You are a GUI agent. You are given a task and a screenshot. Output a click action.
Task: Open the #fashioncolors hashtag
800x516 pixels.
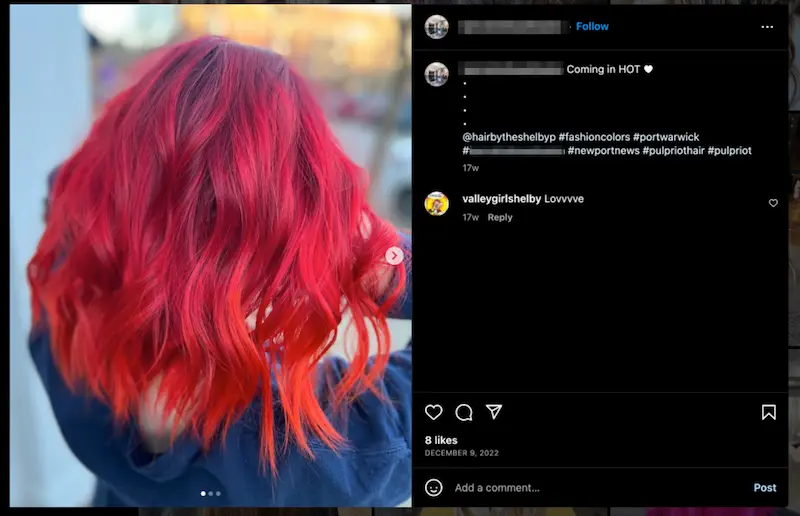594,137
